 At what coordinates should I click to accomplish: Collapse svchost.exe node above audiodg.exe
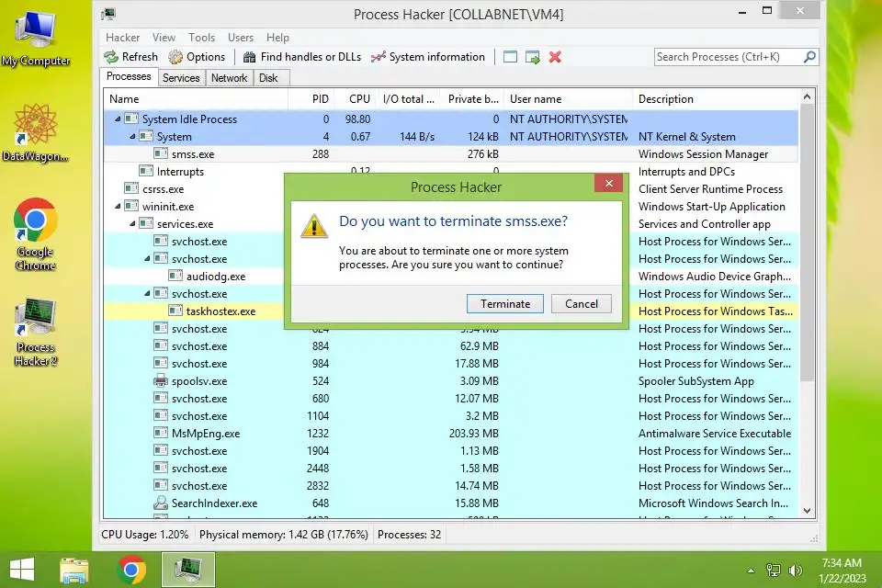pos(147,258)
